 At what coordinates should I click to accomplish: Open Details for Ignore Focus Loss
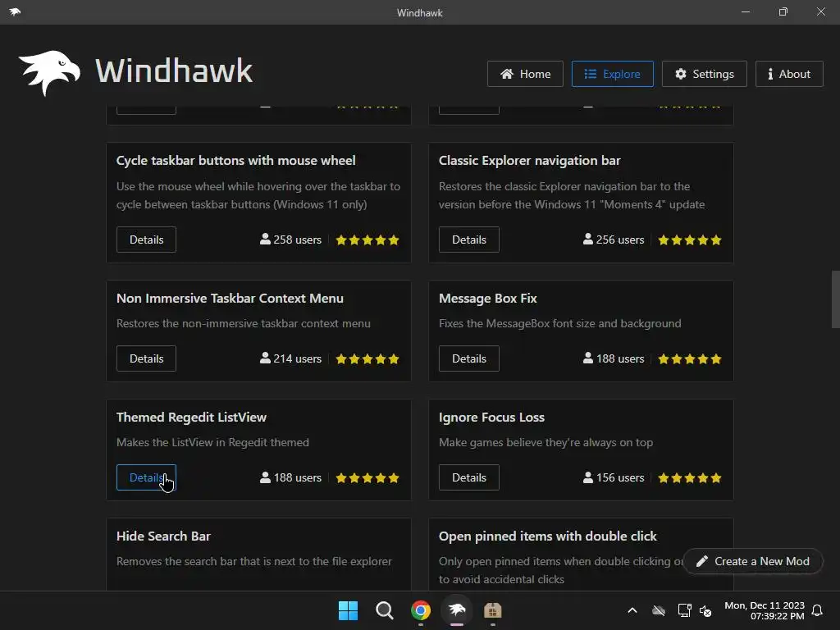coord(468,477)
